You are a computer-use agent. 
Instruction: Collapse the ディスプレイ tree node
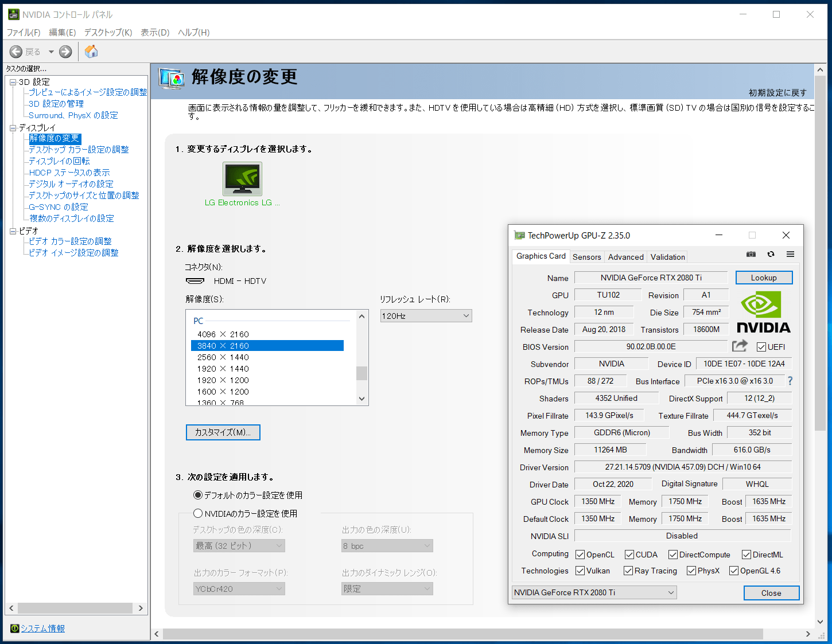13,128
